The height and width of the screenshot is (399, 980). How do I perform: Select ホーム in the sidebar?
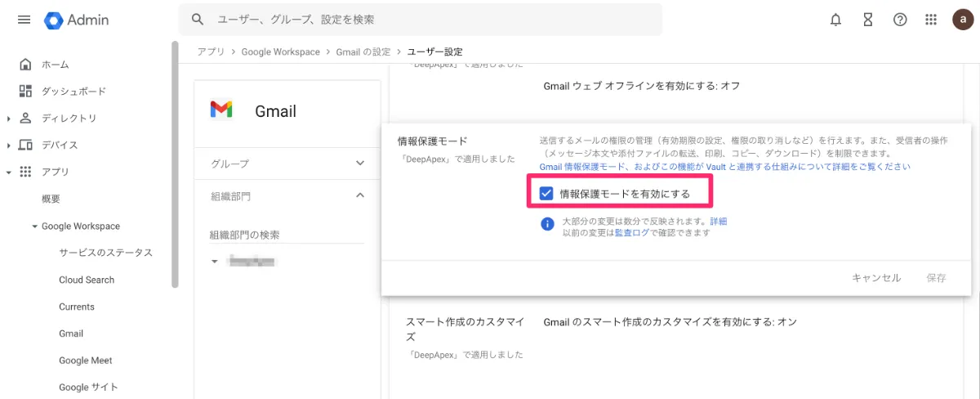[56, 65]
